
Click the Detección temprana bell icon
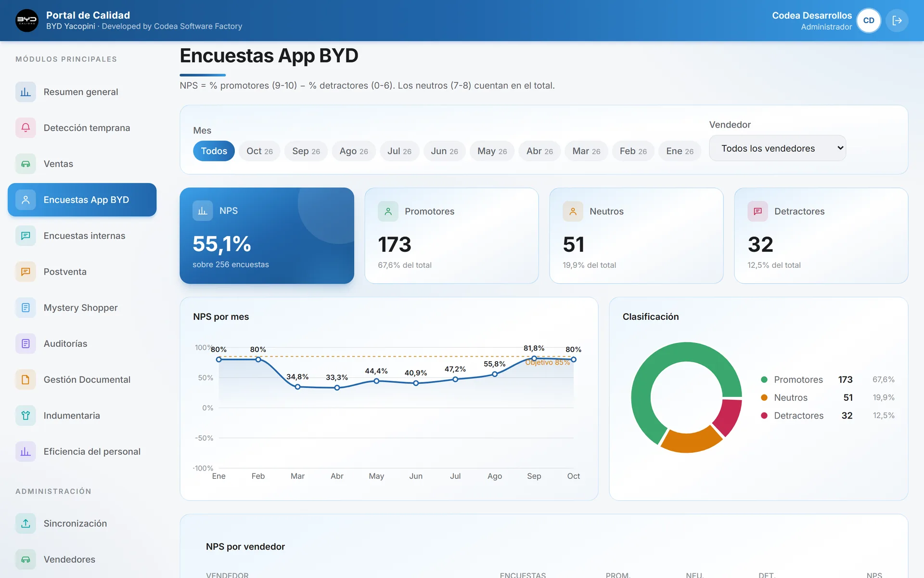(26, 128)
